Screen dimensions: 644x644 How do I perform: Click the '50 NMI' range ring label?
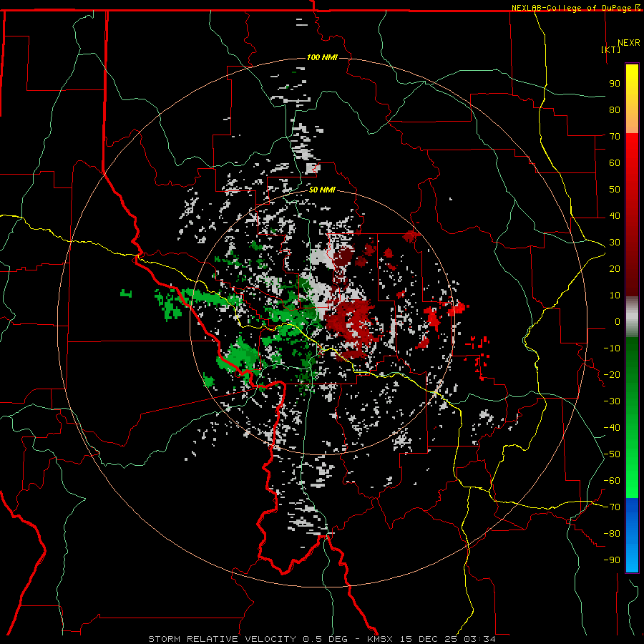[322, 190]
